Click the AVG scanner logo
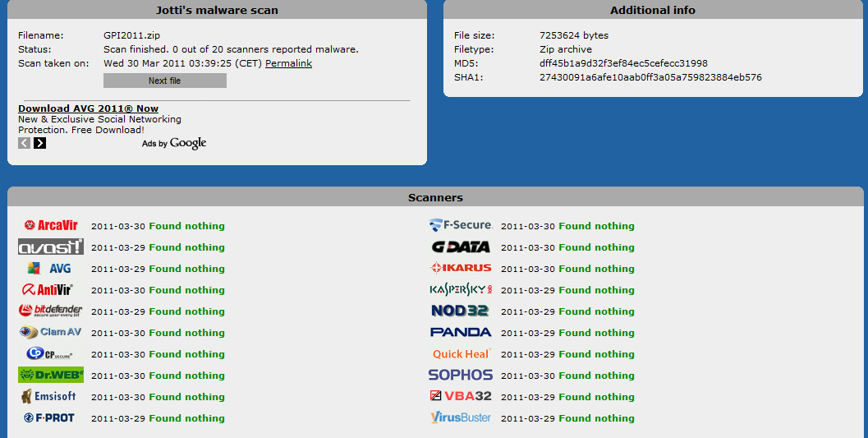 tap(51, 268)
